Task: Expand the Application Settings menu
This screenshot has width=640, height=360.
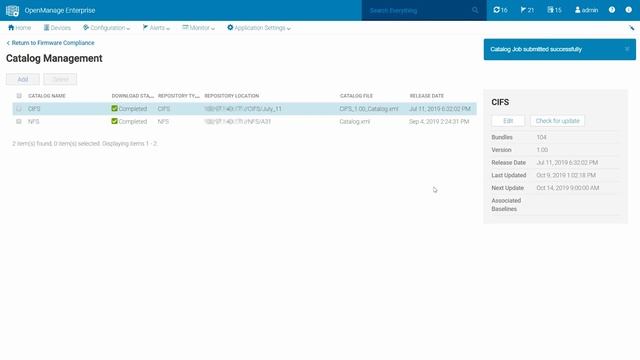Action: 259,28
